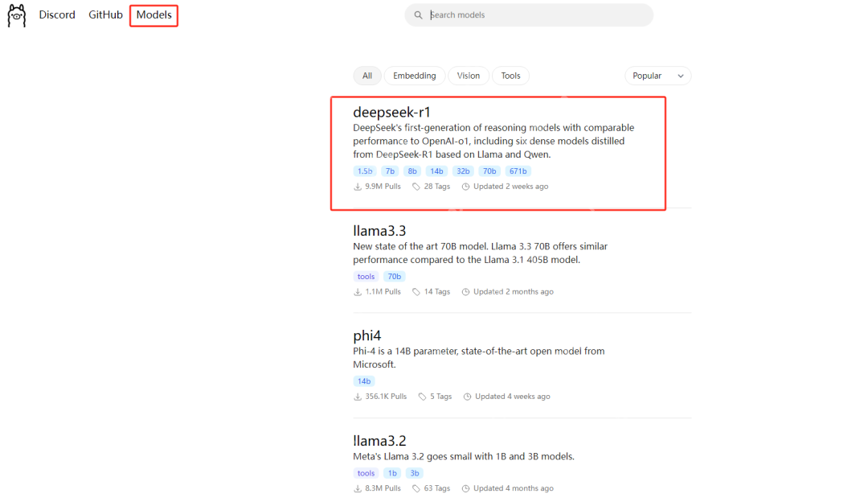Select the 8b tag on deepseek-r1
Screen dimensions: 868x502
pos(412,171)
